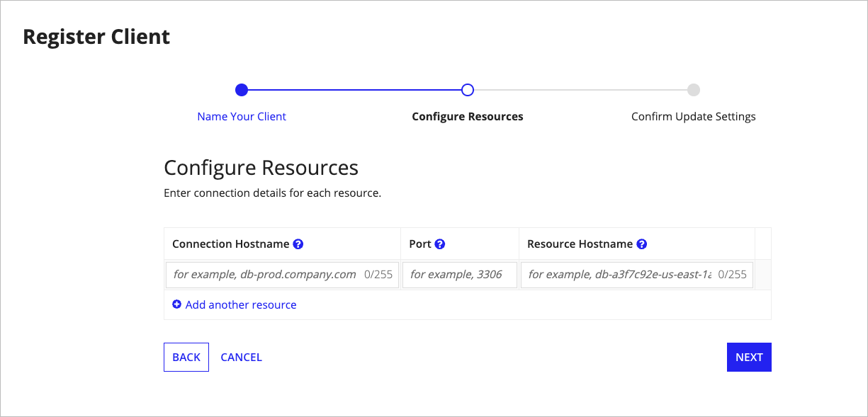The image size is (868, 417).
Task: Click the filled Name Your Client step circle
Action: pos(242,90)
